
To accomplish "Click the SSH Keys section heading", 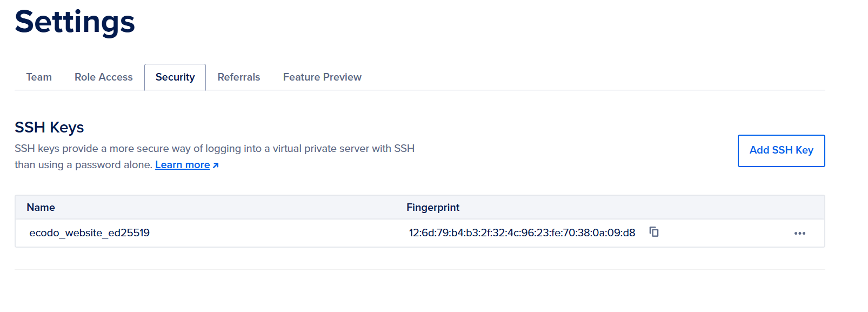I will (x=49, y=128).
